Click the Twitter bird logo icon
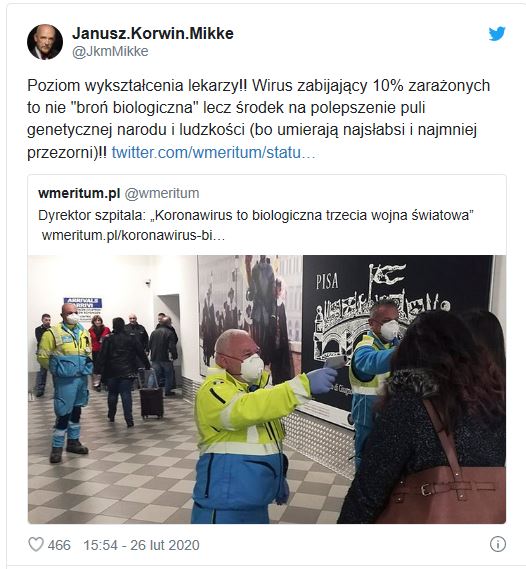Viewport: 526px width, 569px height. (x=497, y=34)
